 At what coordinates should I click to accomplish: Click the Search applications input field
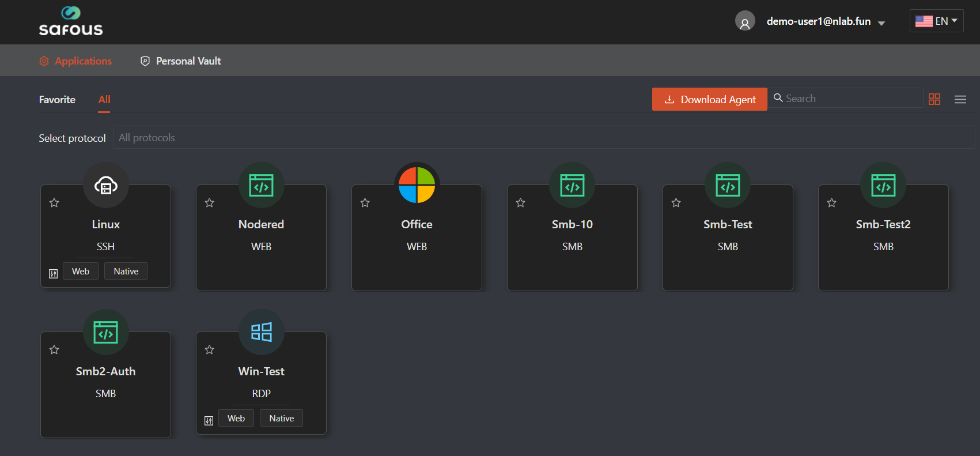pyautogui.click(x=851, y=99)
